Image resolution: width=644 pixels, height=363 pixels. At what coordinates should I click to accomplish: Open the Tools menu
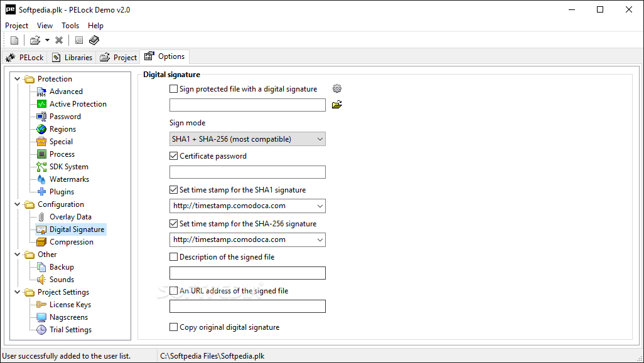point(70,26)
